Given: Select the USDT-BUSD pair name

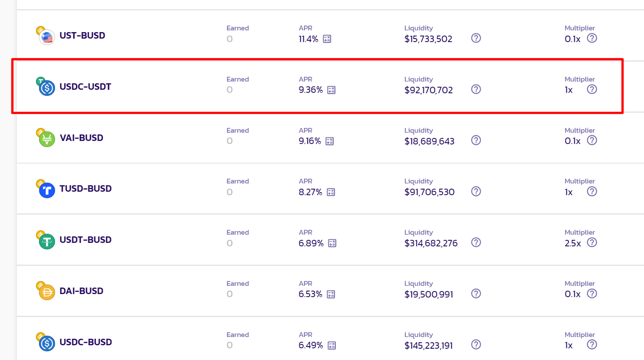Looking at the screenshot, I should (85, 240).
